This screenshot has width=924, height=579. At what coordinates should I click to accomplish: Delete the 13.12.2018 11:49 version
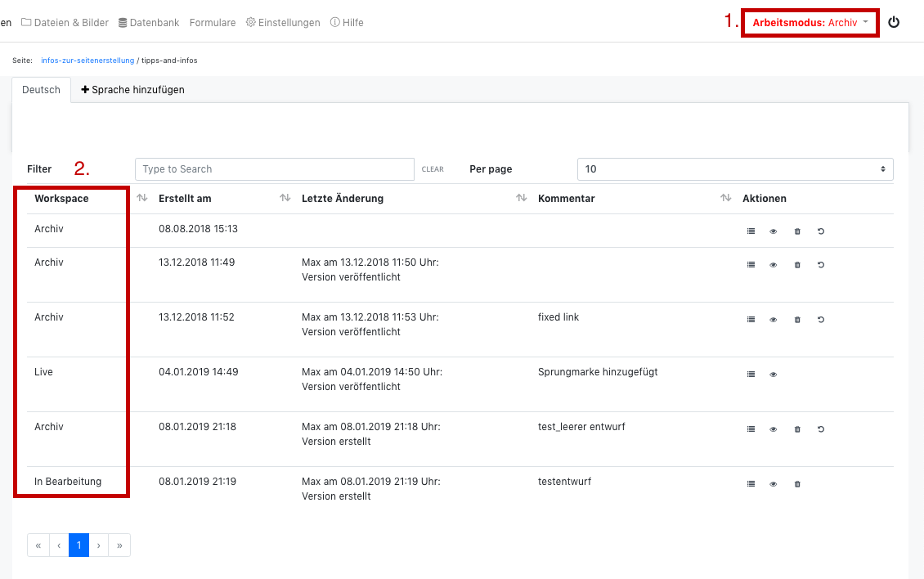(x=797, y=265)
